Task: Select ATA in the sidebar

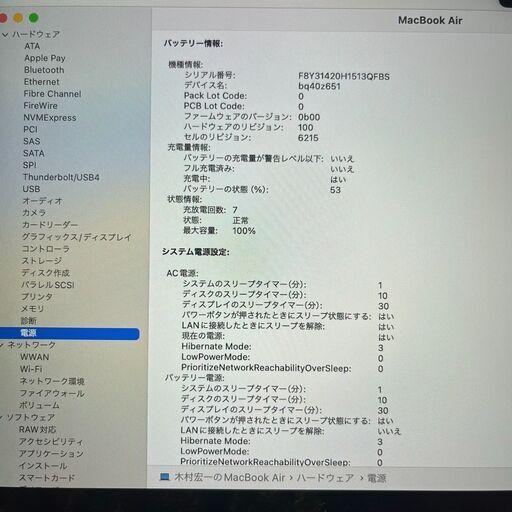Action: 32,46
